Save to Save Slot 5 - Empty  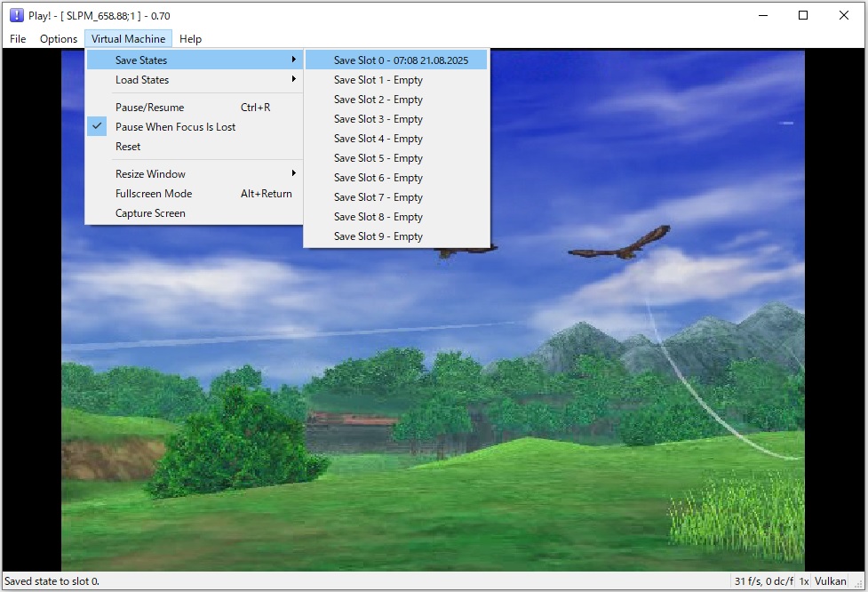(x=396, y=158)
